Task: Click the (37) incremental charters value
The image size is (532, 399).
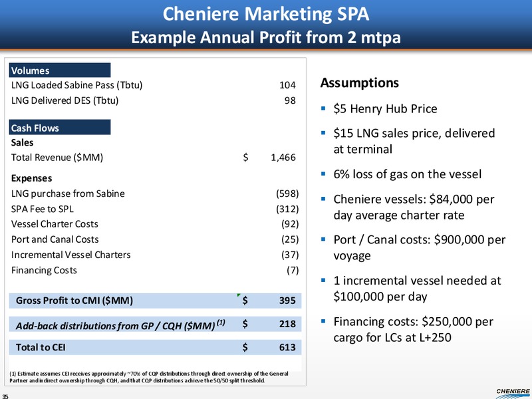Action: point(290,255)
